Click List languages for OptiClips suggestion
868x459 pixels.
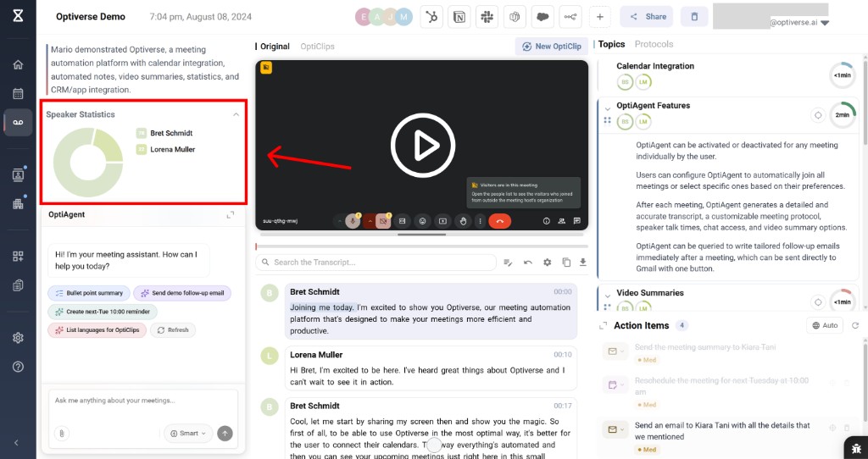tap(97, 330)
